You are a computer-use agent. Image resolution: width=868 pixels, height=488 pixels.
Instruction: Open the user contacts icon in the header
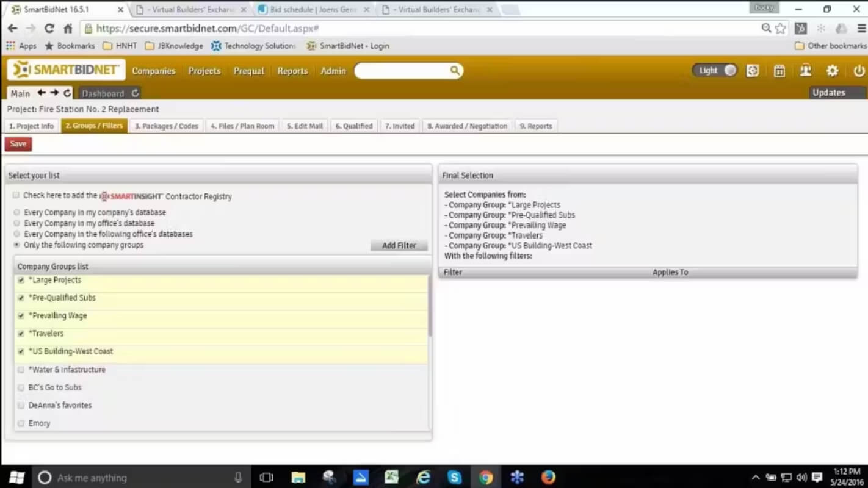[x=806, y=71]
